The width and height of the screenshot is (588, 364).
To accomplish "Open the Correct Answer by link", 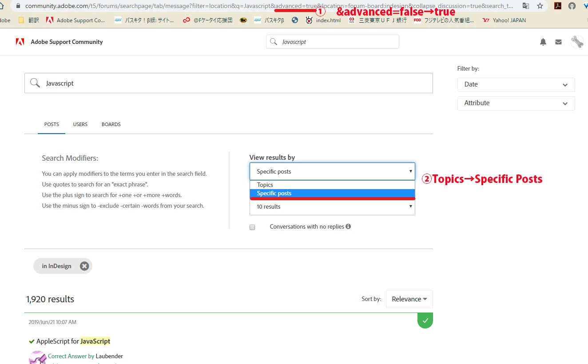I will pos(71,356).
